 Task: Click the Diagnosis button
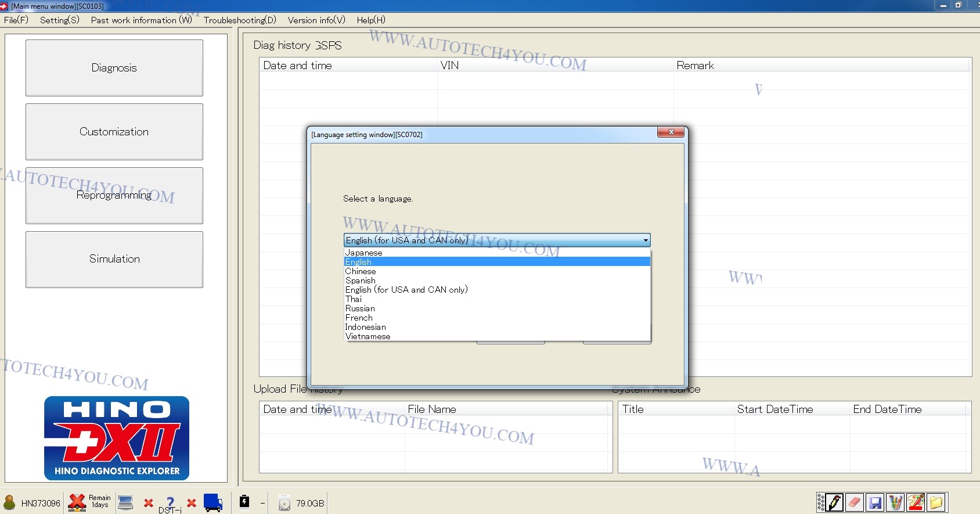(114, 68)
